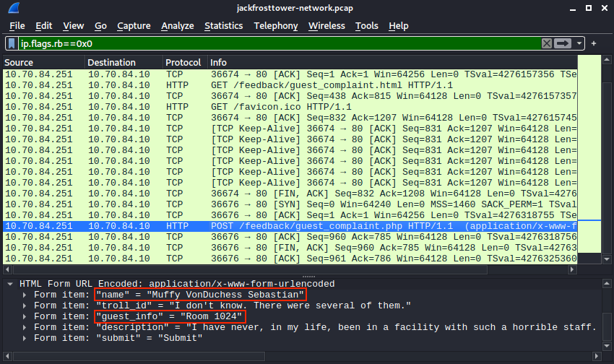Open the Telephony menu
Viewport: 614px width, 364px height.
[276, 26]
